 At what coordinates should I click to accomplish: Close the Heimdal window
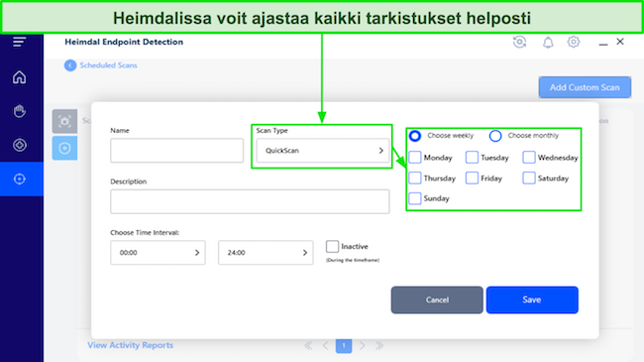[620, 42]
